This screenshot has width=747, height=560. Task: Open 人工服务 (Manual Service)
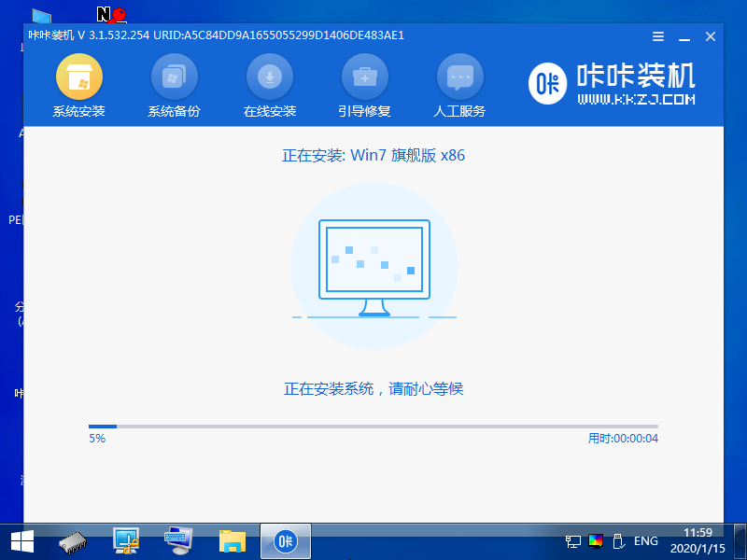click(x=459, y=84)
